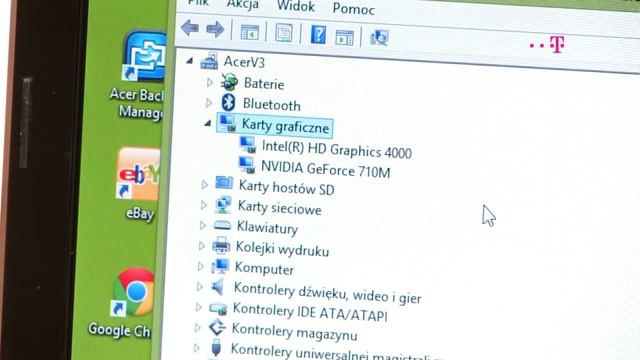Image resolution: width=640 pixels, height=360 pixels.
Task: Expand the Komputer category
Action: (x=200, y=267)
